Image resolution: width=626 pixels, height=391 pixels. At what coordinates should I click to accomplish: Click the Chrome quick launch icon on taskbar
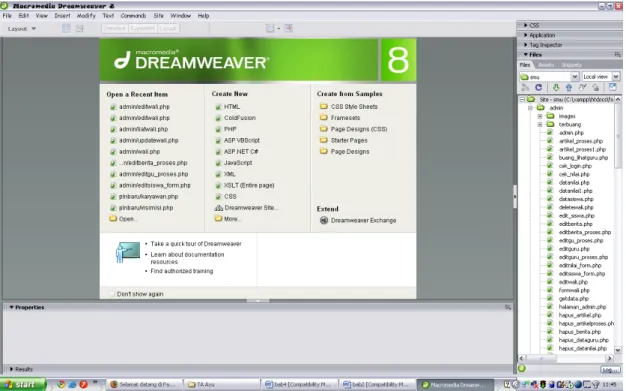(61, 384)
